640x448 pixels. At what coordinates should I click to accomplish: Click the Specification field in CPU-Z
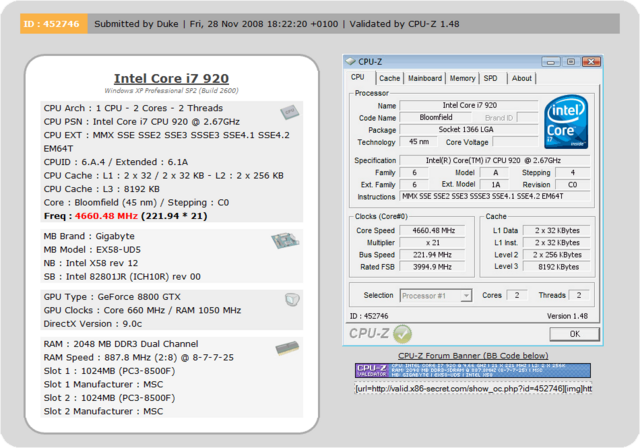tap(495, 160)
